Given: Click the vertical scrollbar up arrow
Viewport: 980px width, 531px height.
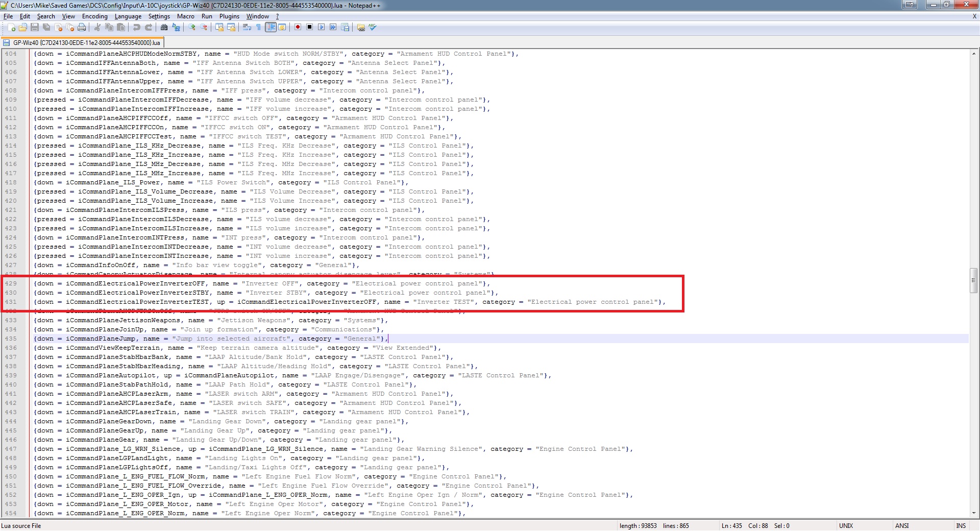Looking at the screenshot, I should 974,53.
